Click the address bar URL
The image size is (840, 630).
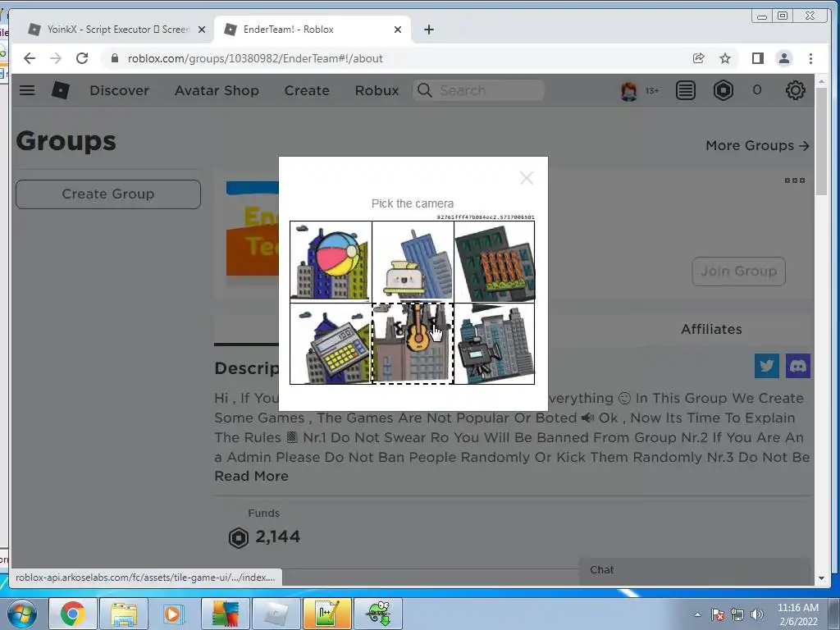tap(255, 58)
